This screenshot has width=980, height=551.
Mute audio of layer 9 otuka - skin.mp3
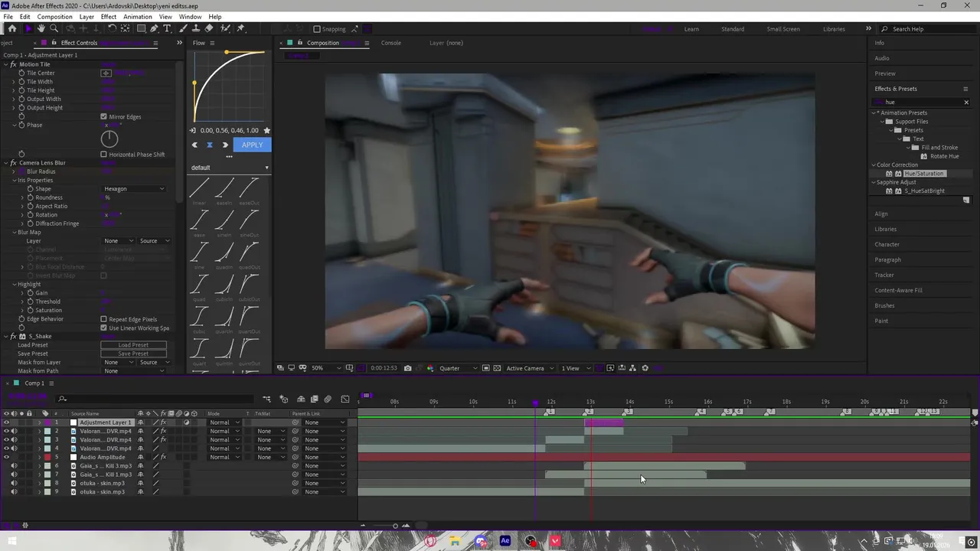point(14,491)
